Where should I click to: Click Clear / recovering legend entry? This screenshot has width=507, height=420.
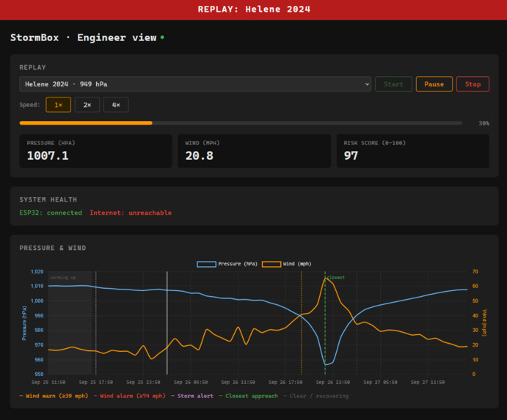pos(316,396)
